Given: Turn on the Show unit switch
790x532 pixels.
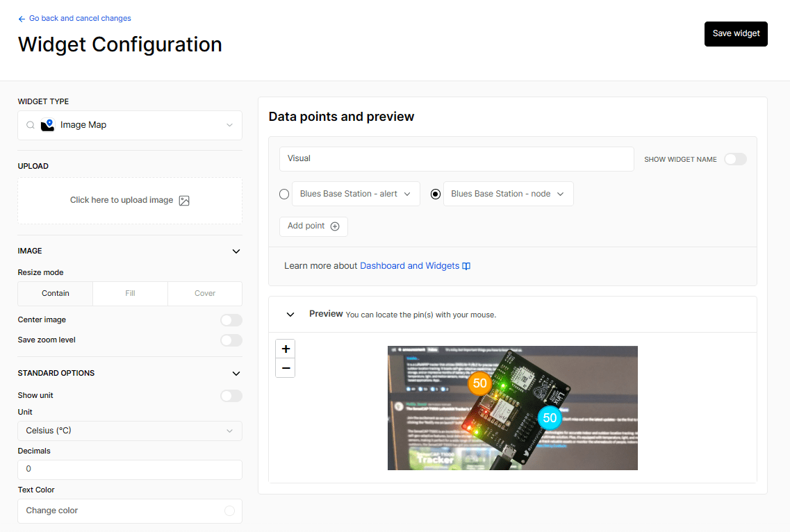Looking at the screenshot, I should coord(231,395).
